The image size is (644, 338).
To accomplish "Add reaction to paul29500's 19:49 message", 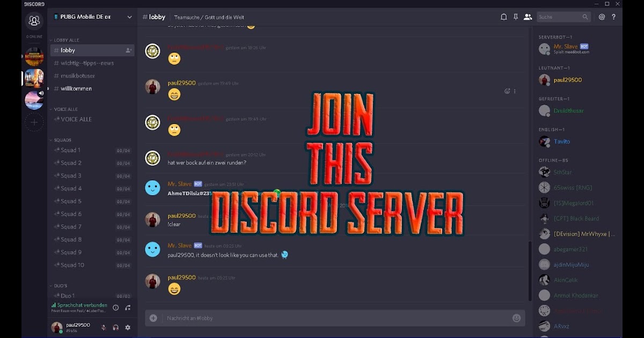I will click(x=507, y=91).
